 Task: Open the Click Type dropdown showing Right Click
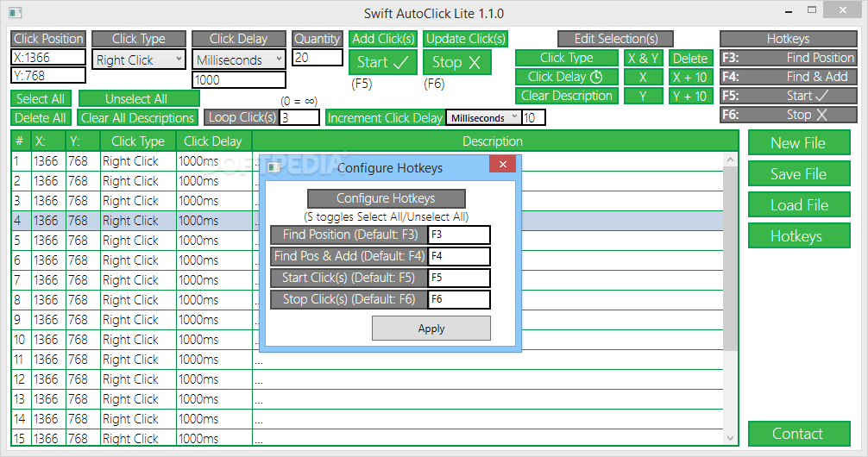139,59
